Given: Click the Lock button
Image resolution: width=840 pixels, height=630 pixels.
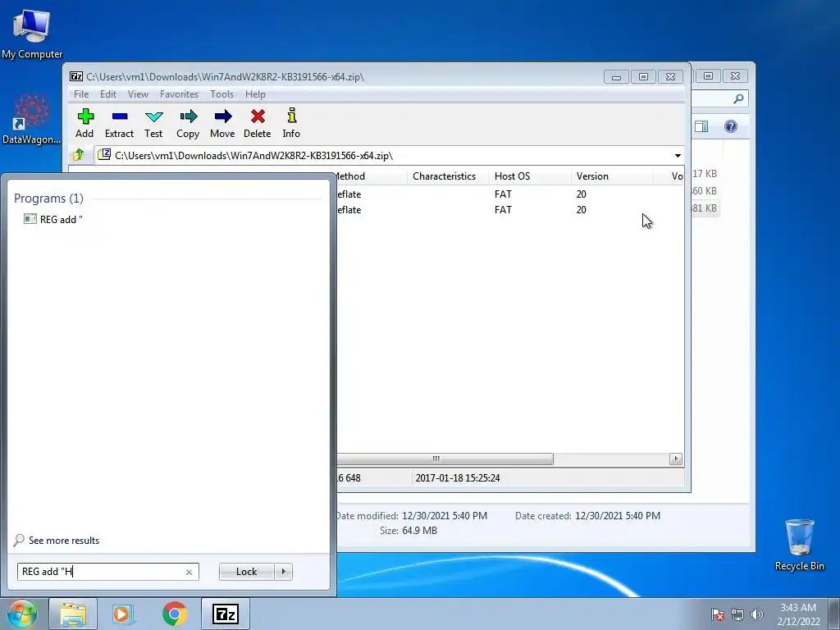Looking at the screenshot, I should 246,572.
